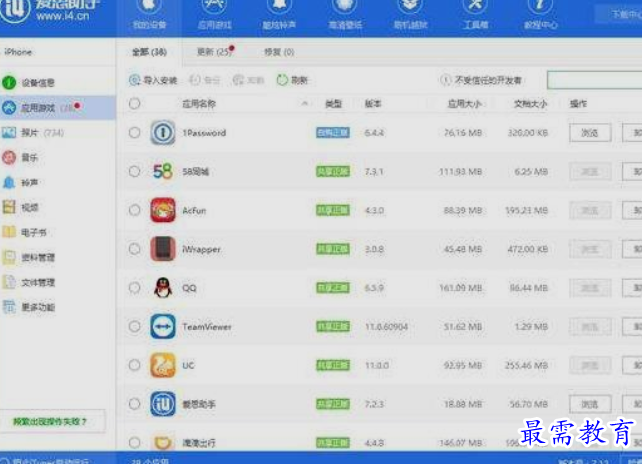This screenshot has width=642, height=464.
Task: Click the TeamViewer version 11.0.60904
Action: (x=386, y=326)
